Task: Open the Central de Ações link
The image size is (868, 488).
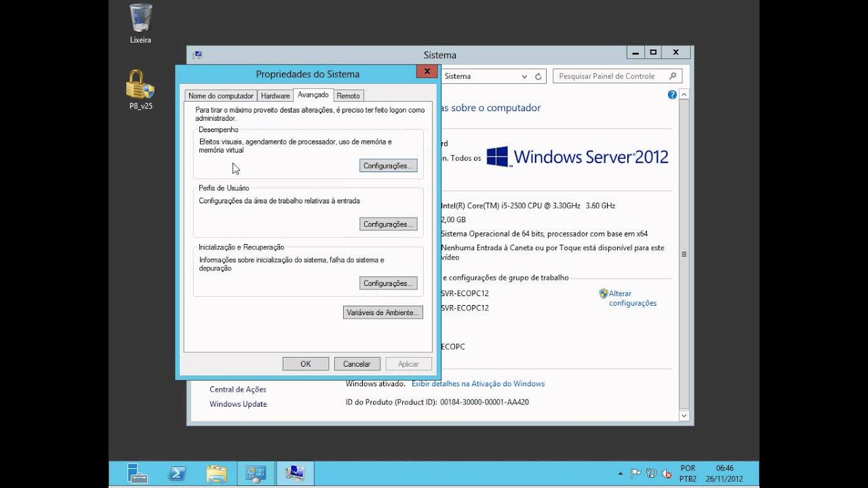Action: coord(238,390)
